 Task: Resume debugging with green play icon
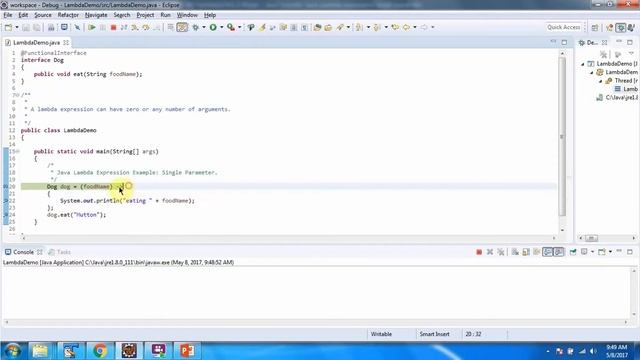pos(92,27)
